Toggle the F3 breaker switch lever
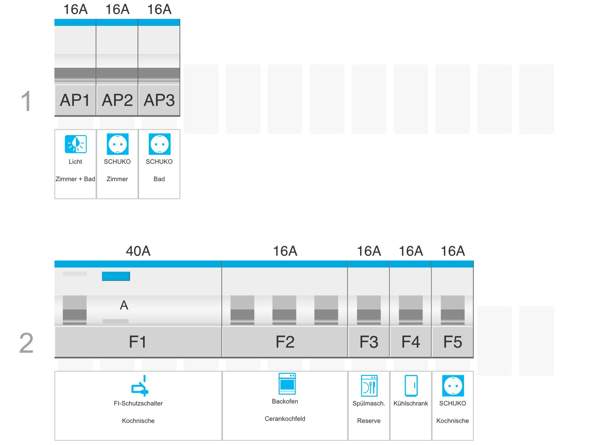 pyautogui.click(x=369, y=310)
